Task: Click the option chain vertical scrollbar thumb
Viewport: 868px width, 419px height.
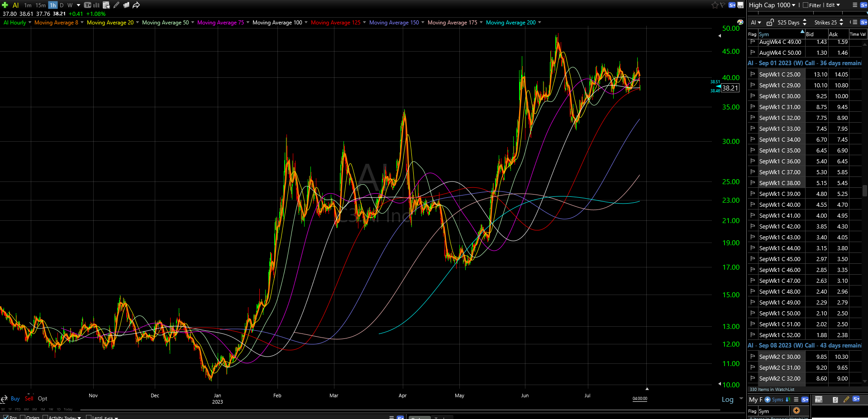Action: [x=865, y=190]
